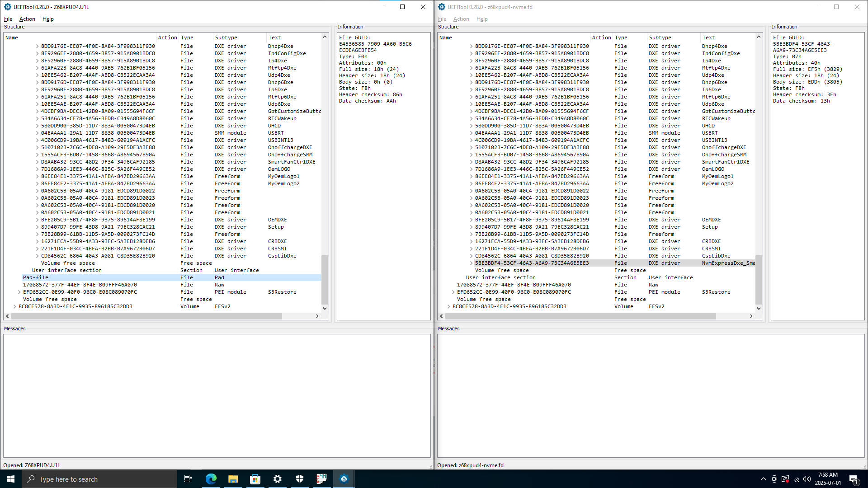
Task: Open Task View from taskbar
Action: tap(188, 479)
